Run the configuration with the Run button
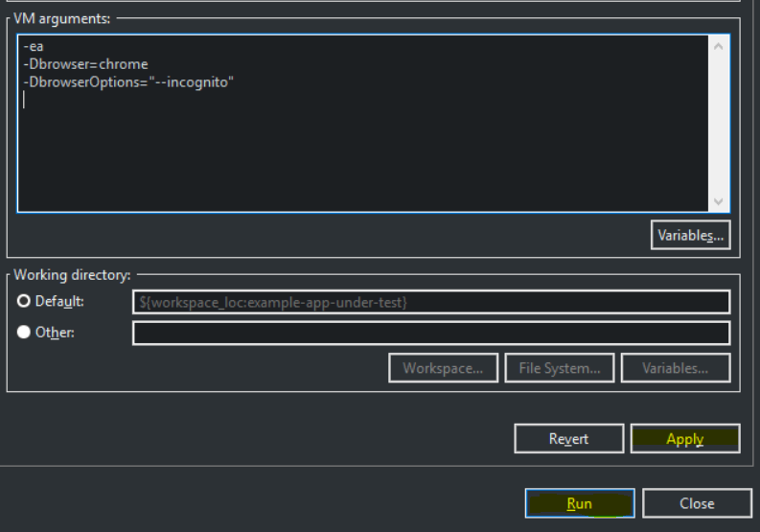 (579, 503)
